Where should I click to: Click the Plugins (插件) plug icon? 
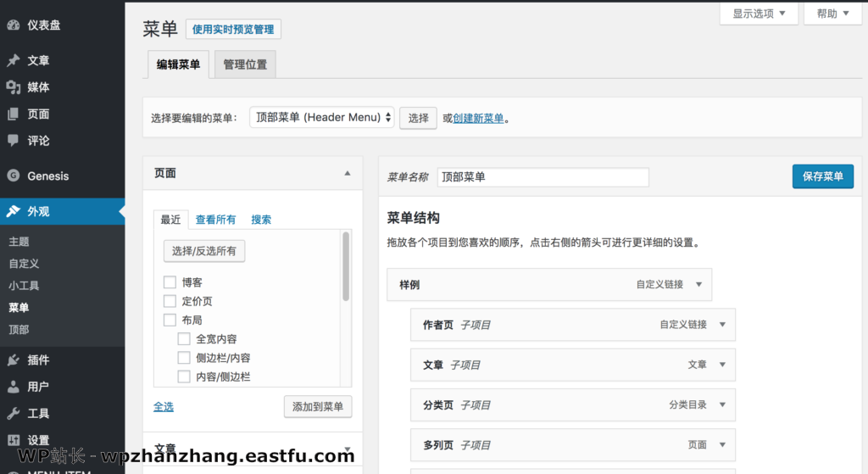[13, 360]
